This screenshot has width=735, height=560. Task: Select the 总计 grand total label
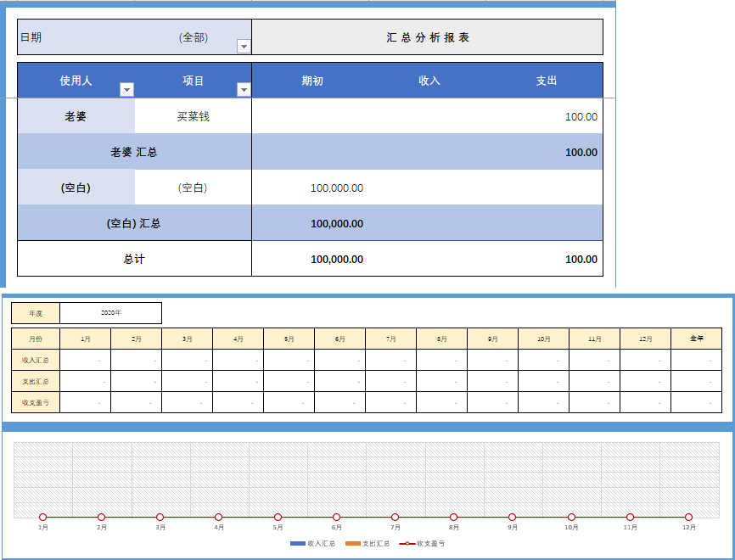pos(134,259)
